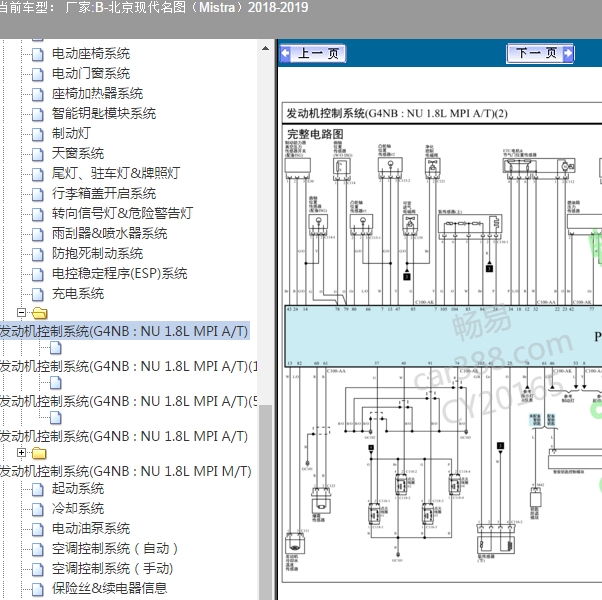The width and height of the screenshot is (602, 600).
Task: Select 座椅加热器系统 tree entry
Action: coord(98,94)
